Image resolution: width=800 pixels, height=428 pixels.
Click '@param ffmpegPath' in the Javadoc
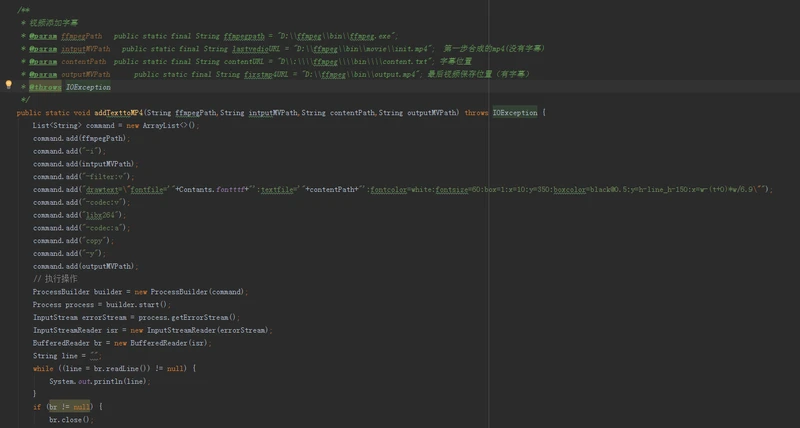coord(65,36)
